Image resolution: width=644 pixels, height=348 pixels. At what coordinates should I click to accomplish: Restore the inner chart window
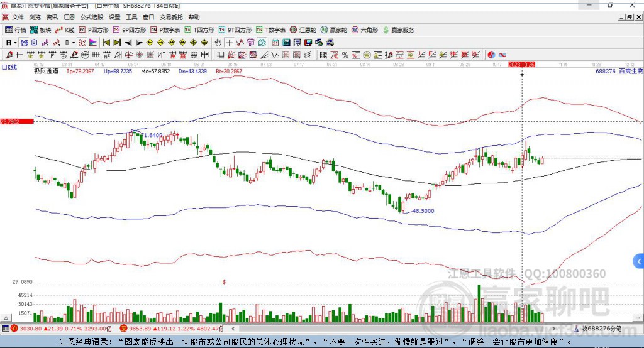point(630,17)
